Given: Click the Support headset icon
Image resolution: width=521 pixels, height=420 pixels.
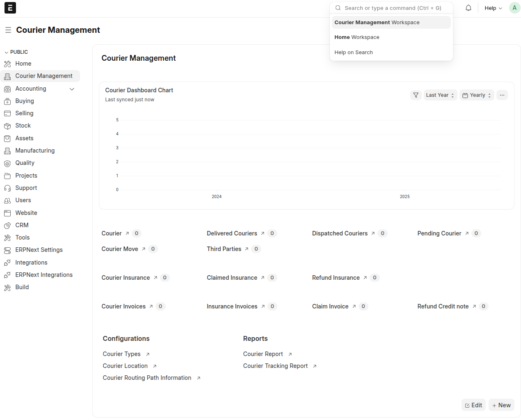Looking at the screenshot, I should coord(7,188).
